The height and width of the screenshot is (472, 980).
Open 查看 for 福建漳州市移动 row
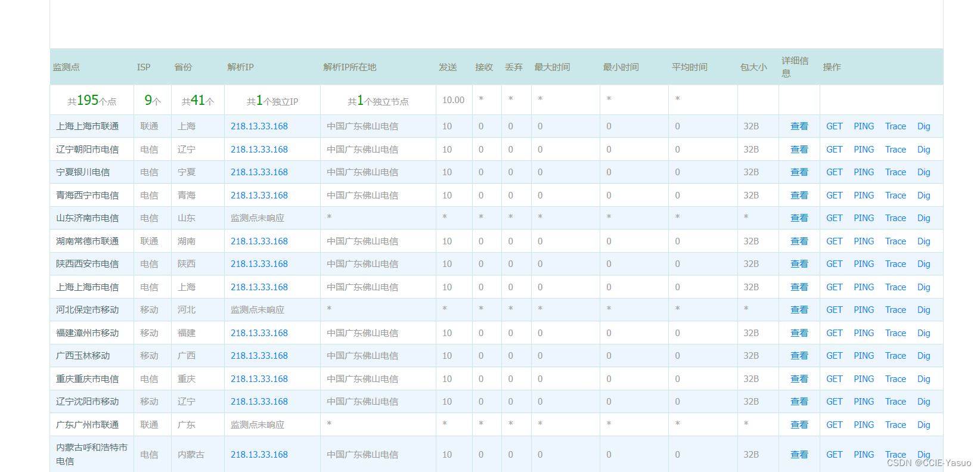coord(799,333)
